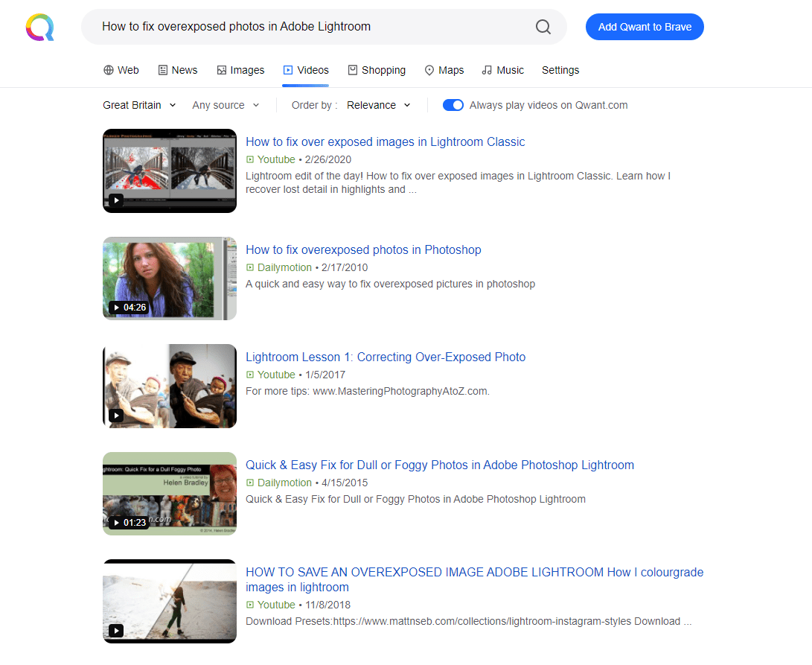This screenshot has height=665, width=812.
Task: Click the video icon beside Videos tab
Action: point(288,70)
